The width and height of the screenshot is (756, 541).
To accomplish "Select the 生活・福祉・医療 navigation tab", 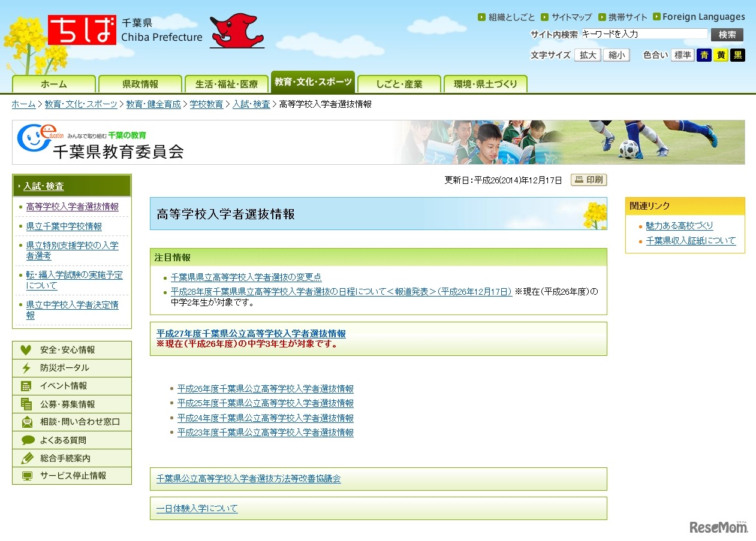I will click(227, 83).
